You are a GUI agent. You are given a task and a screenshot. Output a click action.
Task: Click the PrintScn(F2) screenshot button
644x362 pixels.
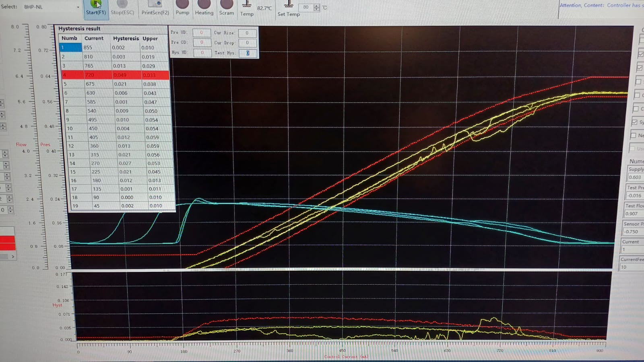155,8
